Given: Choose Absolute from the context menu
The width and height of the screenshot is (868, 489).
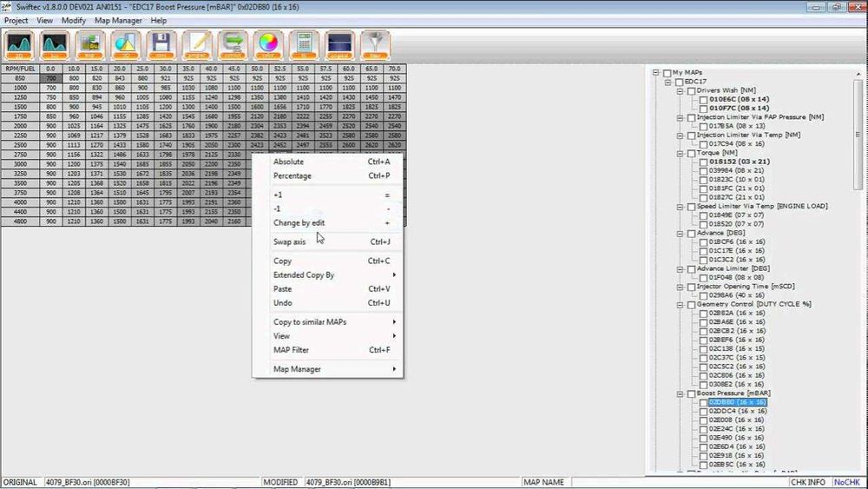Looking at the screenshot, I should coord(328,162).
